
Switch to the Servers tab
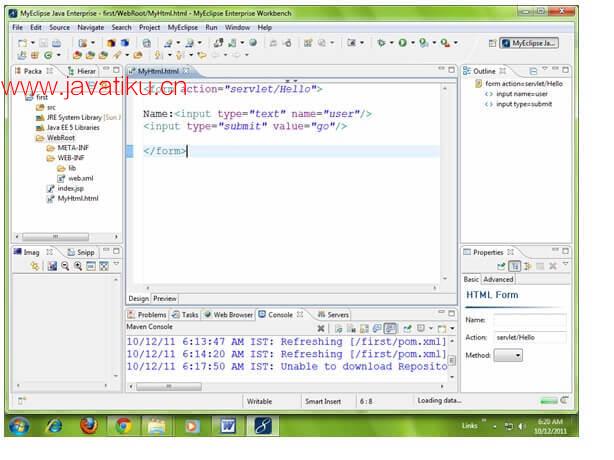[333, 315]
